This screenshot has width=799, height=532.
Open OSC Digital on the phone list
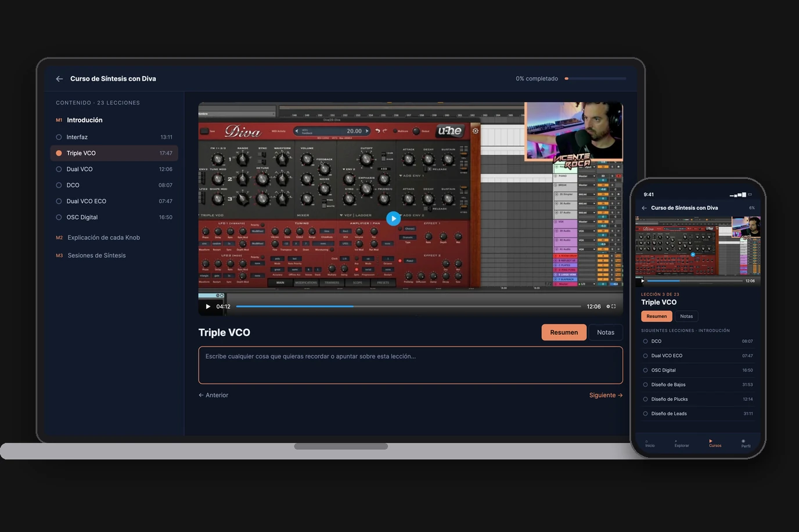click(698, 370)
